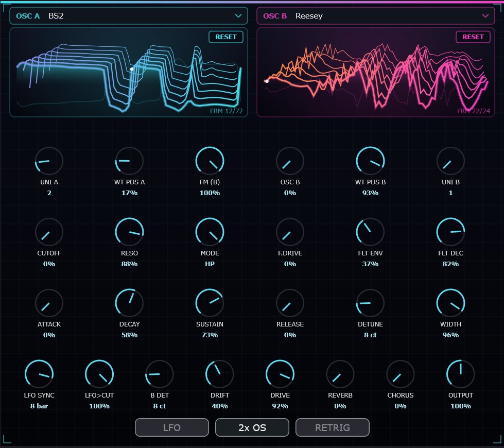Click the 93% value under WT POS B
This screenshot has height=448, width=504.
click(370, 193)
